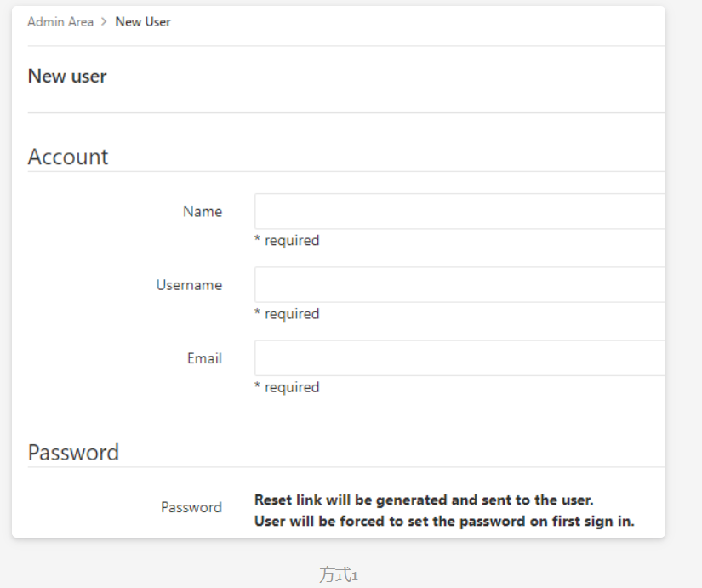Click the Email field label
The height and width of the screenshot is (588, 702).
click(204, 358)
